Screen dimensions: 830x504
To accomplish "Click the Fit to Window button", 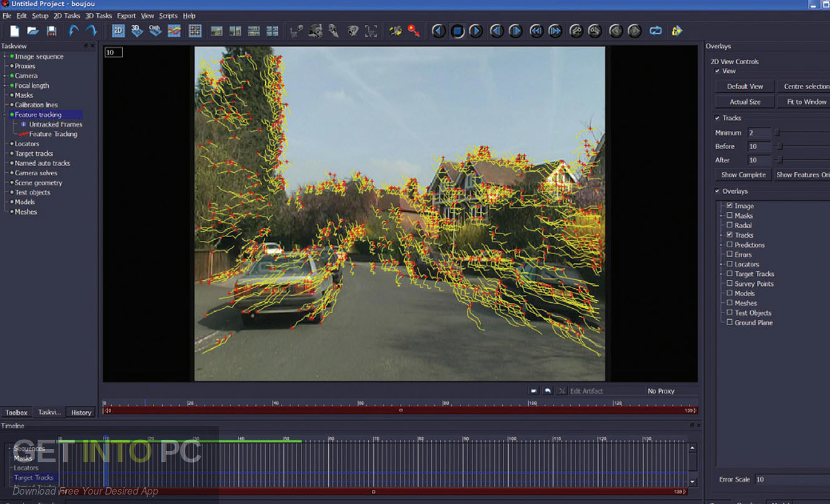I will (x=804, y=102).
